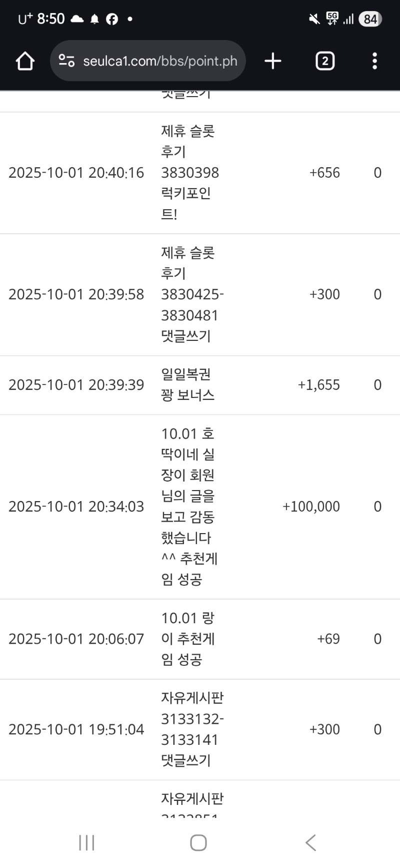400x868 pixels.
Task: Select the 랑이 추천게임 성공 entry
Action: point(188,639)
